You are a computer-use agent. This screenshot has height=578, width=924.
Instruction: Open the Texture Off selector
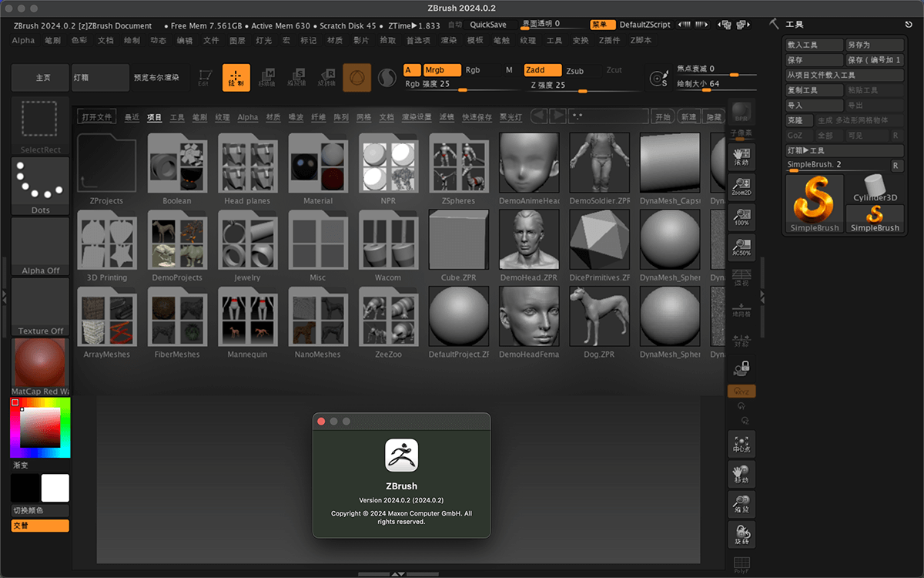click(41, 307)
